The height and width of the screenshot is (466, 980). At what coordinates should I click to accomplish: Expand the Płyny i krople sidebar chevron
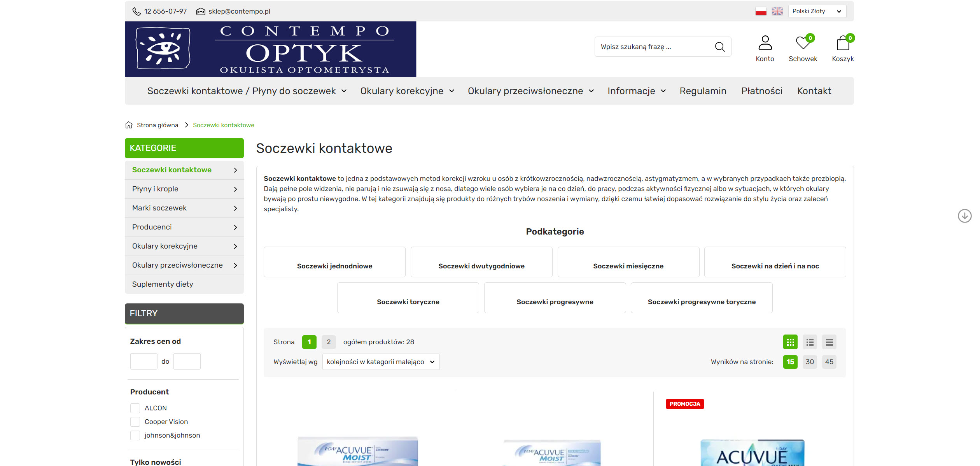pos(235,189)
